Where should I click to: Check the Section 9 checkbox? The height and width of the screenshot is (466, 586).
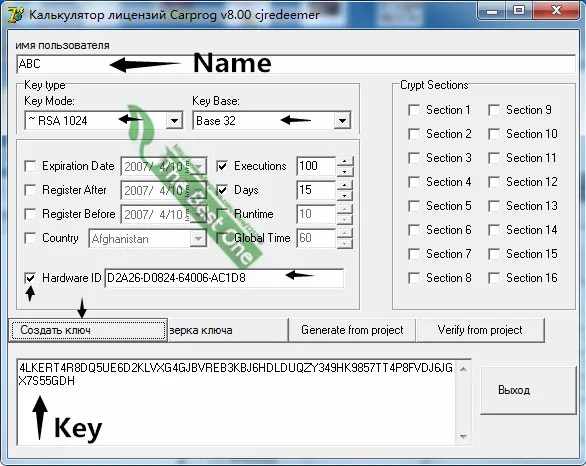point(494,110)
